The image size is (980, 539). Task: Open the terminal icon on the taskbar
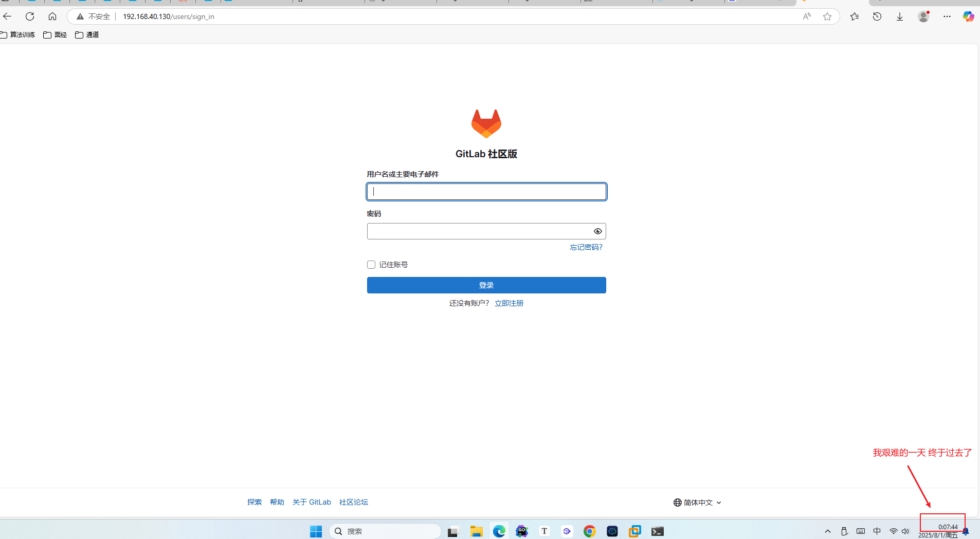(x=658, y=531)
